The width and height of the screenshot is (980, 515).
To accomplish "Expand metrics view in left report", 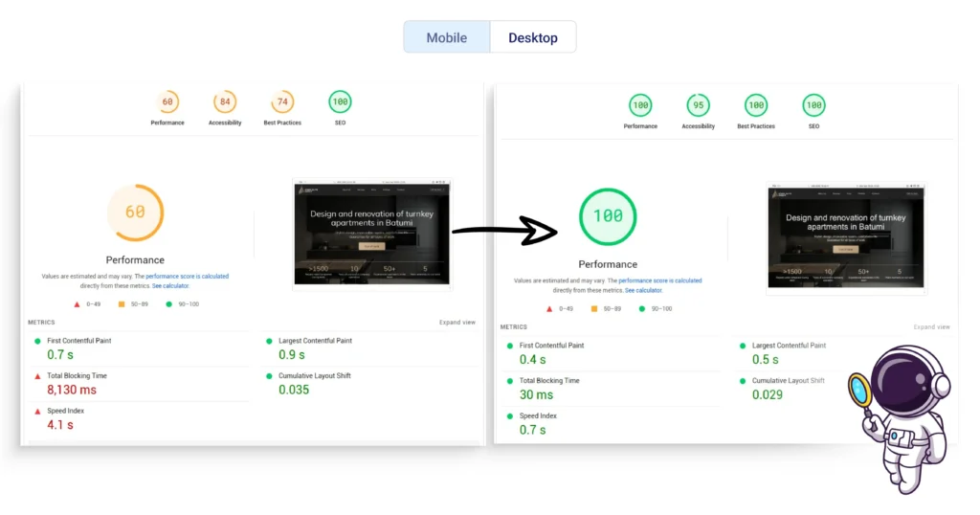I will point(457,323).
